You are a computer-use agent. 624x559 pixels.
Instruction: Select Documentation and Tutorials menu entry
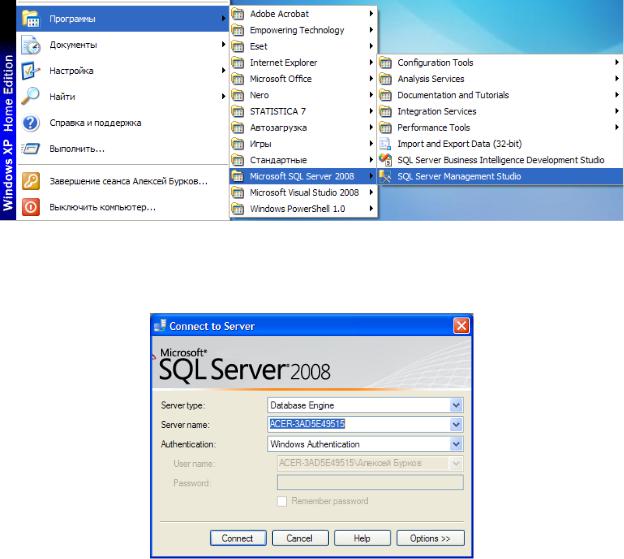(x=500, y=95)
